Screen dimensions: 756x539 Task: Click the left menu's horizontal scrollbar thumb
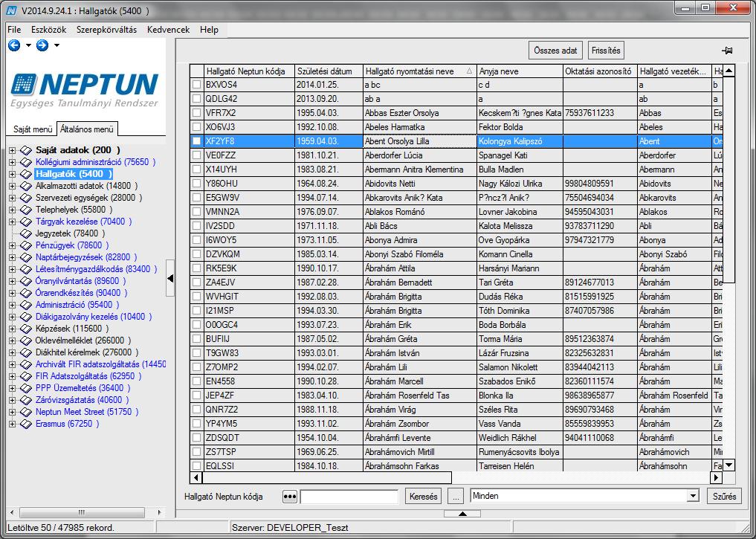click(x=82, y=512)
